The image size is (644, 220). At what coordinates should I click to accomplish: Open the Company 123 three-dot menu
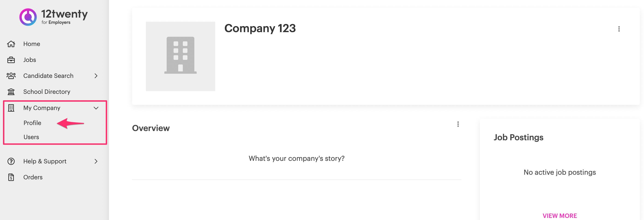click(x=619, y=29)
